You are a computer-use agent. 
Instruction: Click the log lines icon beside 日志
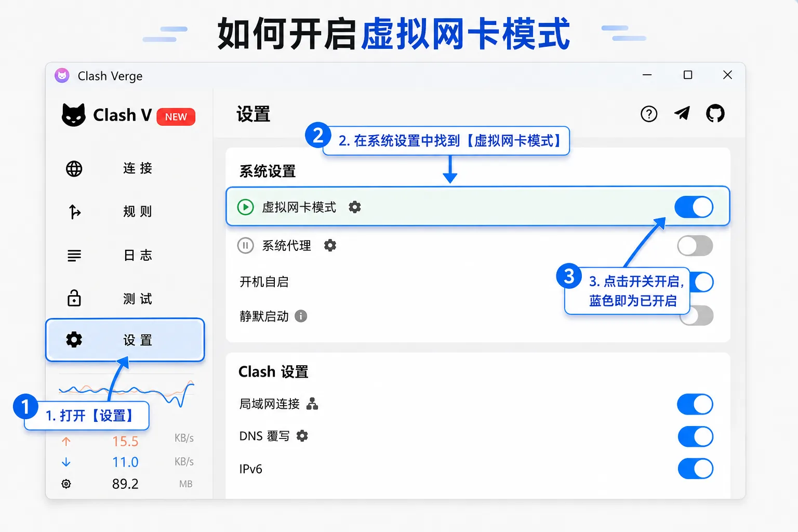74,256
